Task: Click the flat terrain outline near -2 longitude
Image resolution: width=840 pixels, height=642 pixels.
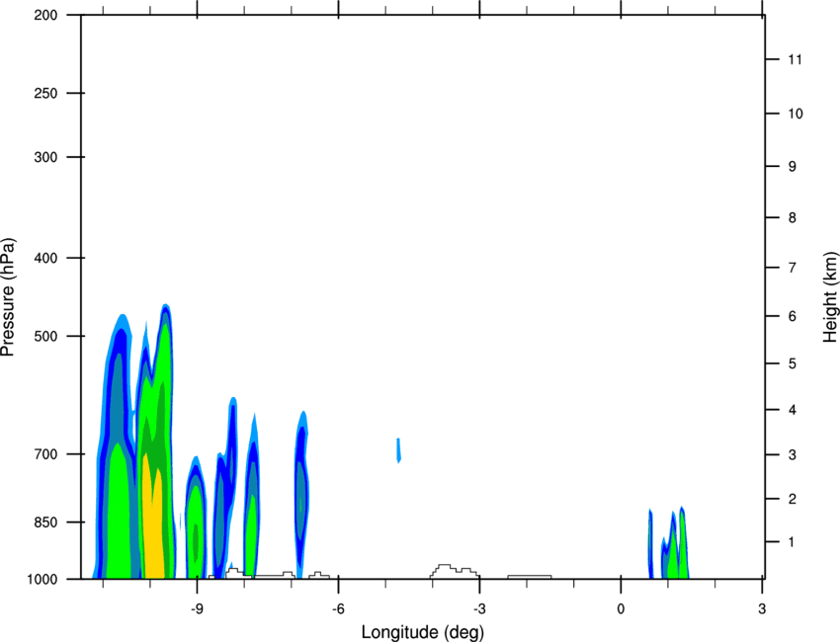Action: click(530, 577)
